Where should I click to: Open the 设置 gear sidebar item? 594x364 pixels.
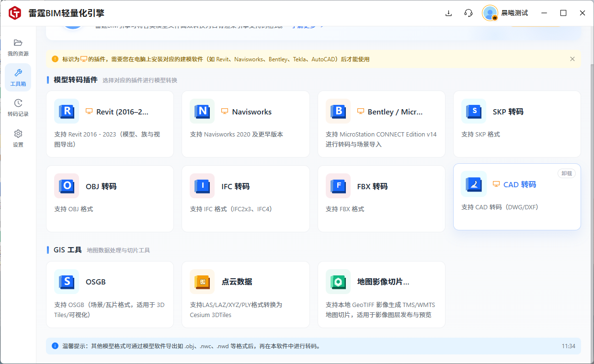(18, 138)
